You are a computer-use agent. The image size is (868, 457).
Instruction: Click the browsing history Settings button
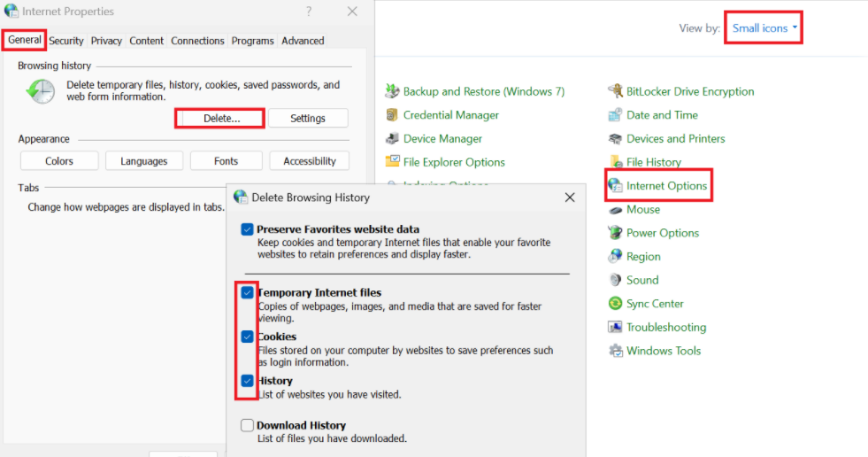pos(308,118)
